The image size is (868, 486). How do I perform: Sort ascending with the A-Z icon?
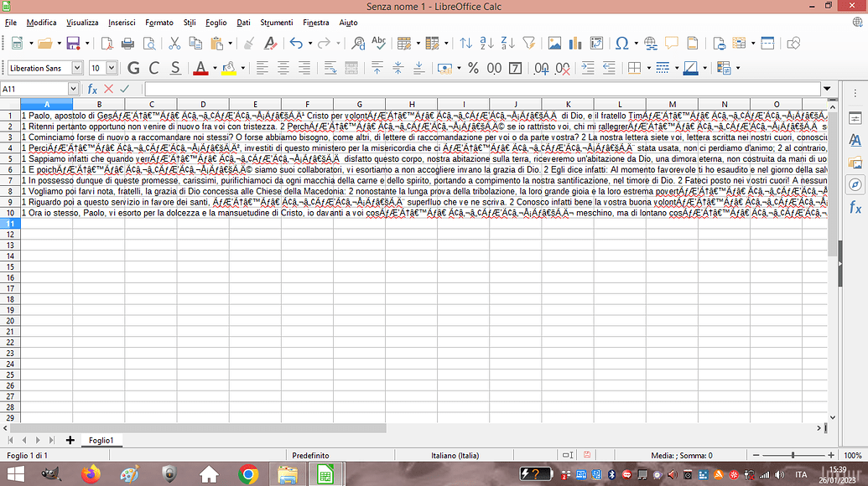pos(486,44)
